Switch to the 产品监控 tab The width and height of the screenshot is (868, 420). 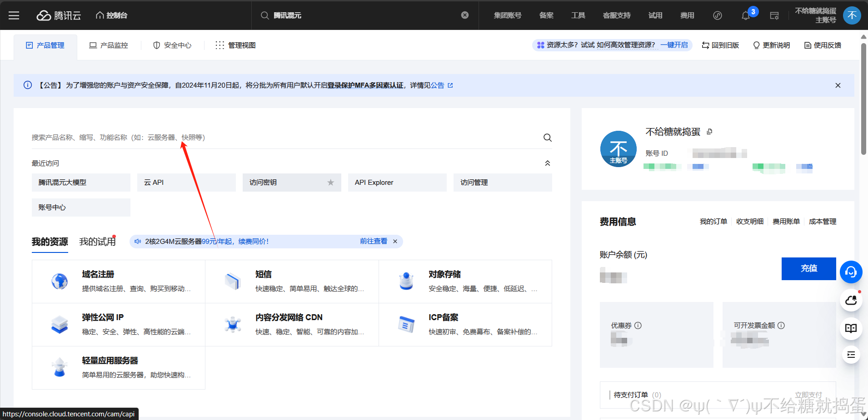point(109,45)
